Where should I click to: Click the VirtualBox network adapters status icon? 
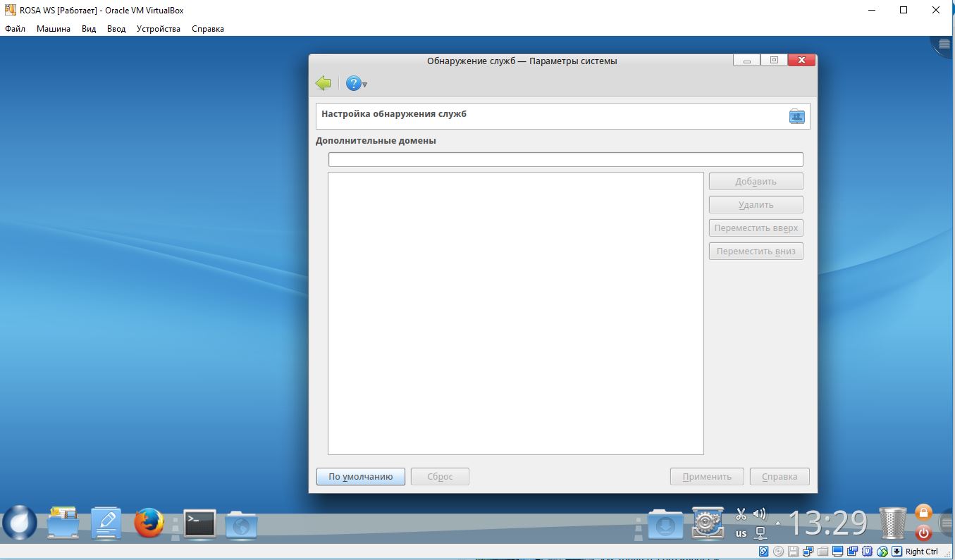[x=808, y=552]
